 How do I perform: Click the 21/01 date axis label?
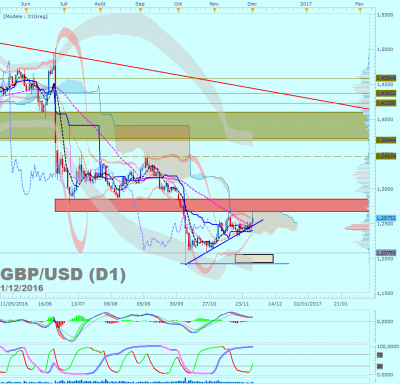tap(341, 304)
